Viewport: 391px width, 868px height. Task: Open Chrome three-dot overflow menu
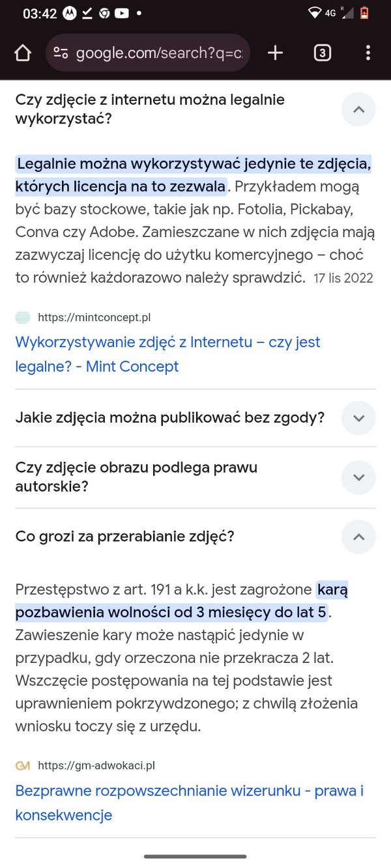(x=368, y=53)
